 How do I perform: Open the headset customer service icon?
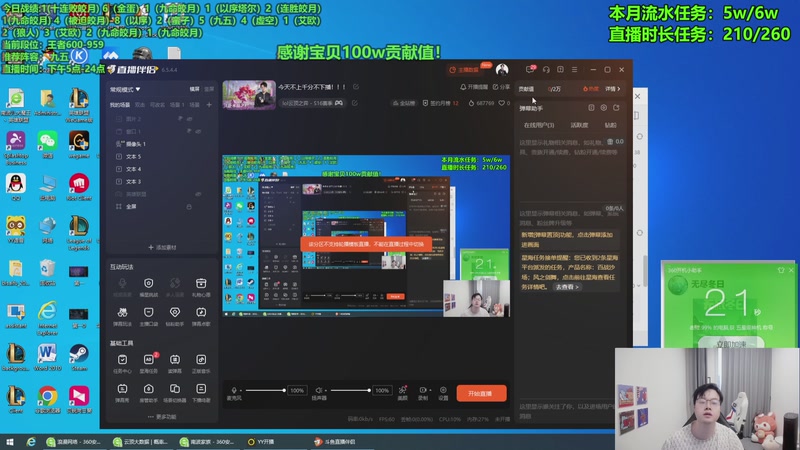point(546,69)
